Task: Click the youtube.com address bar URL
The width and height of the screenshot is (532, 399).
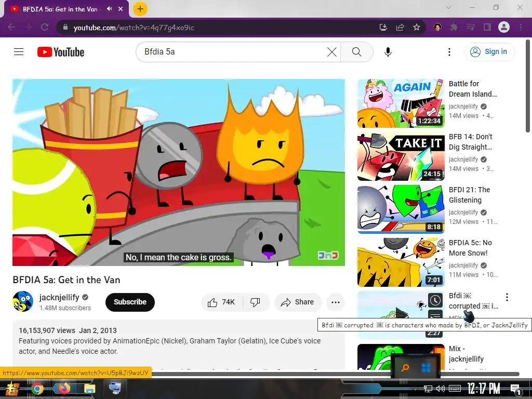Action: pos(134,28)
